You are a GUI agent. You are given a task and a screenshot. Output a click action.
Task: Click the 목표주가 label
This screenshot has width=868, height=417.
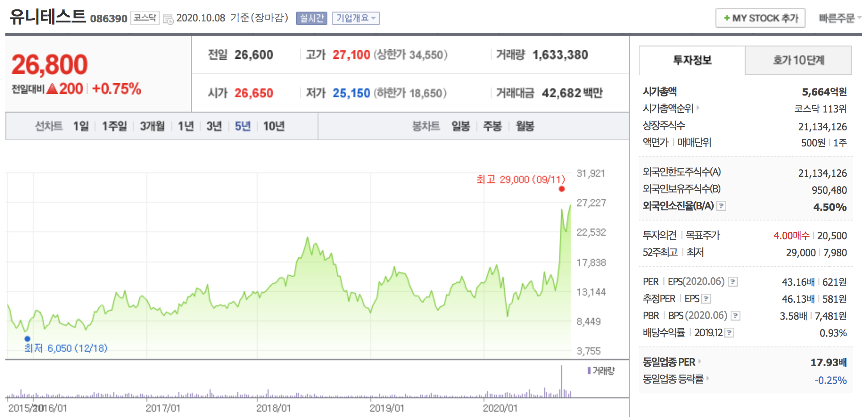[703, 235]
